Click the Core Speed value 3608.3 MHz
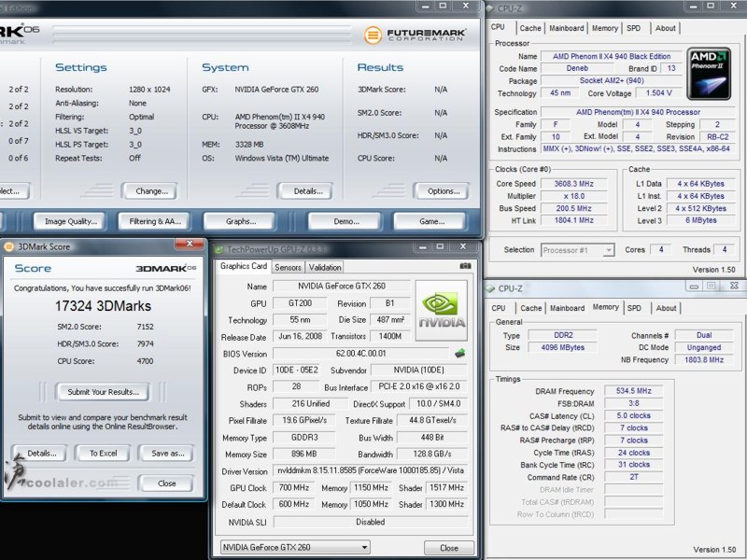 pos(573,184)
